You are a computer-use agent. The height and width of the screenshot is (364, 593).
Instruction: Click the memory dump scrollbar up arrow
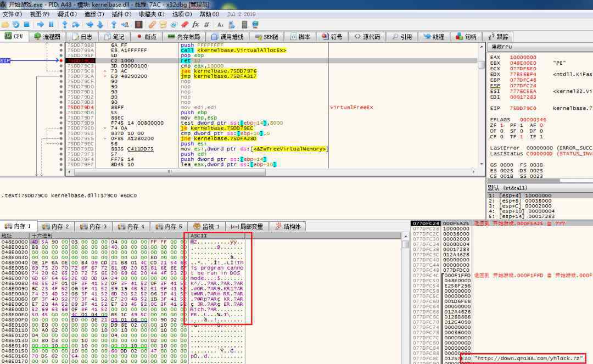pos(406,236)
